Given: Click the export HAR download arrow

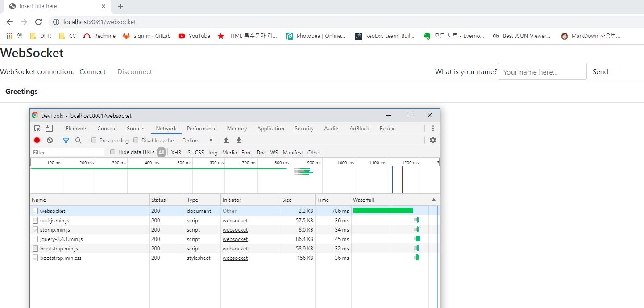Looking at the screenshot, I should pos(239,140).
